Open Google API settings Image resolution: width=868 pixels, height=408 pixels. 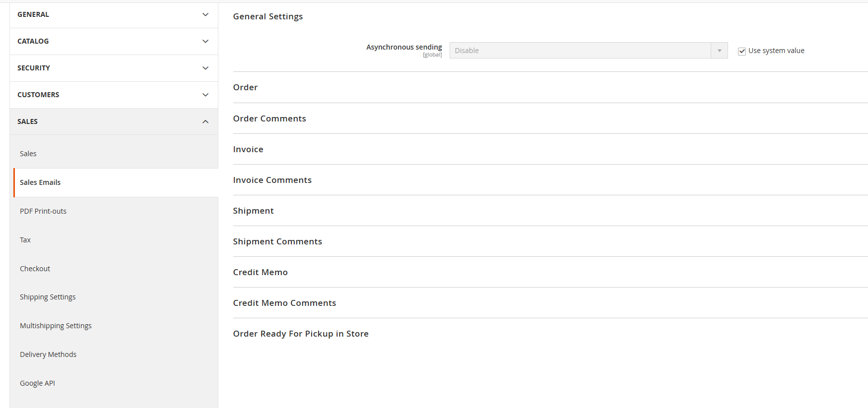click(37, 383)
